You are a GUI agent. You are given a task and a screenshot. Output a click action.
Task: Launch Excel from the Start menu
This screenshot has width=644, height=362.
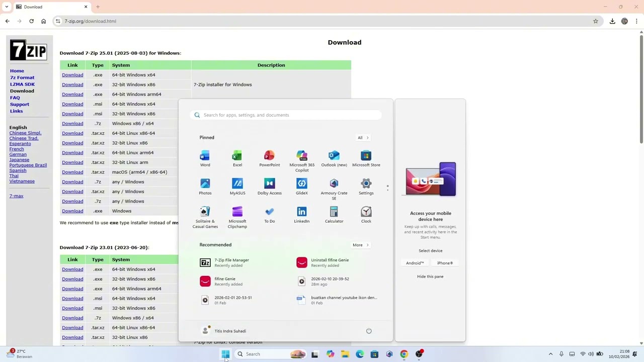point(237,158)
